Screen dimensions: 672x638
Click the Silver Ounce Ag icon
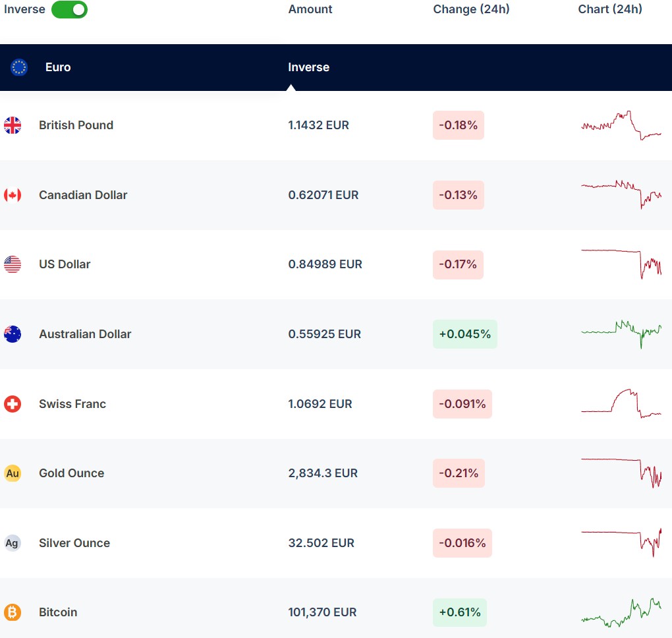(x=13, y=543)
